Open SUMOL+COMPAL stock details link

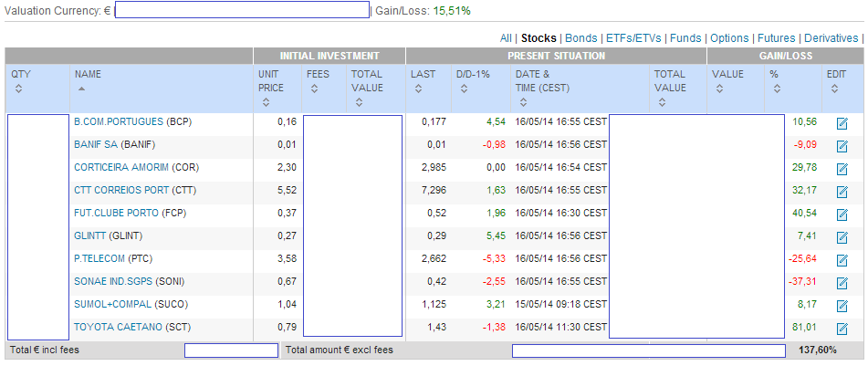[112, 304]
